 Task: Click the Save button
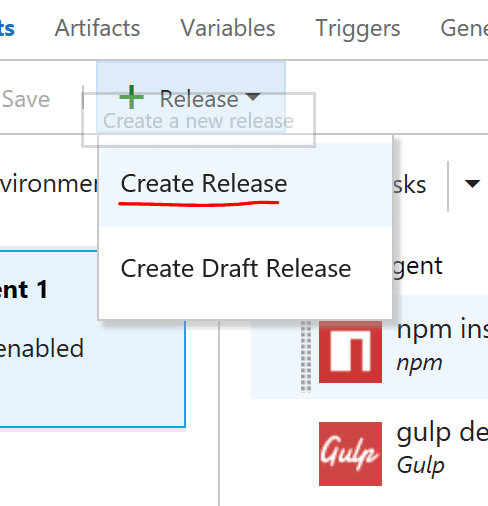click(26, 99)
